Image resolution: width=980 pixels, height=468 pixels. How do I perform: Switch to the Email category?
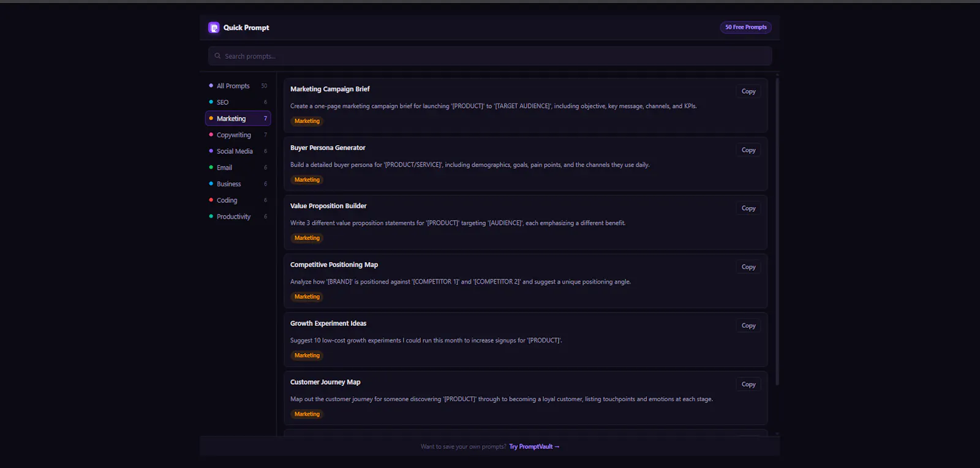point(238,167)
